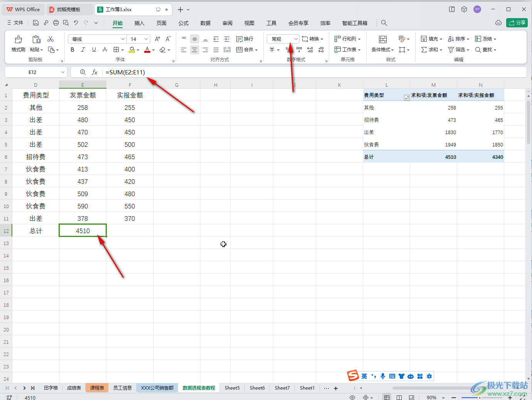Open the 费用类型 pivot table filter dropdown

tap(406, 98)
